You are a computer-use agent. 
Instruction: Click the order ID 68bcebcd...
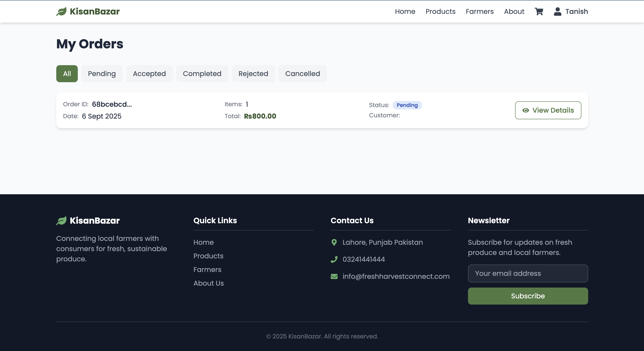point(112,104)
